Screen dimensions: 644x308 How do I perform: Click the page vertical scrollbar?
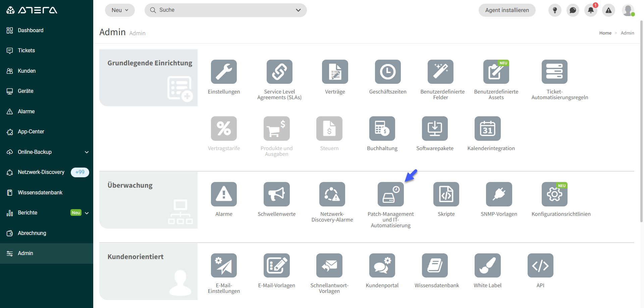tap(641, 121)
